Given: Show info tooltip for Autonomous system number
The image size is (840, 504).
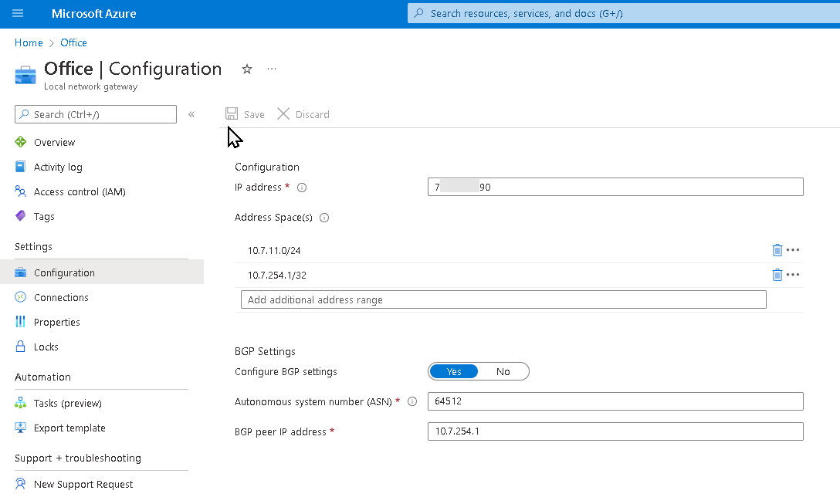Looking at the screenshot, I should pyautogui.click(x=412, y=401).
